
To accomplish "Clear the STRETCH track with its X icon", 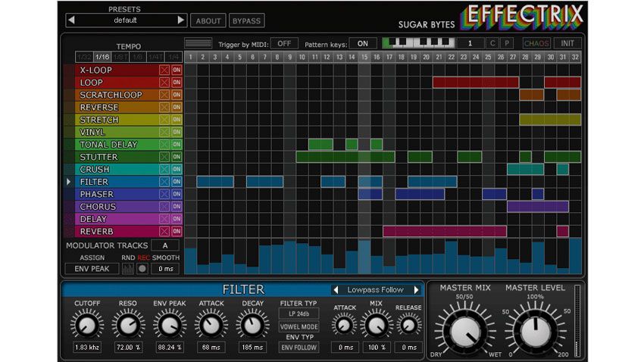I will coord(164,120).
